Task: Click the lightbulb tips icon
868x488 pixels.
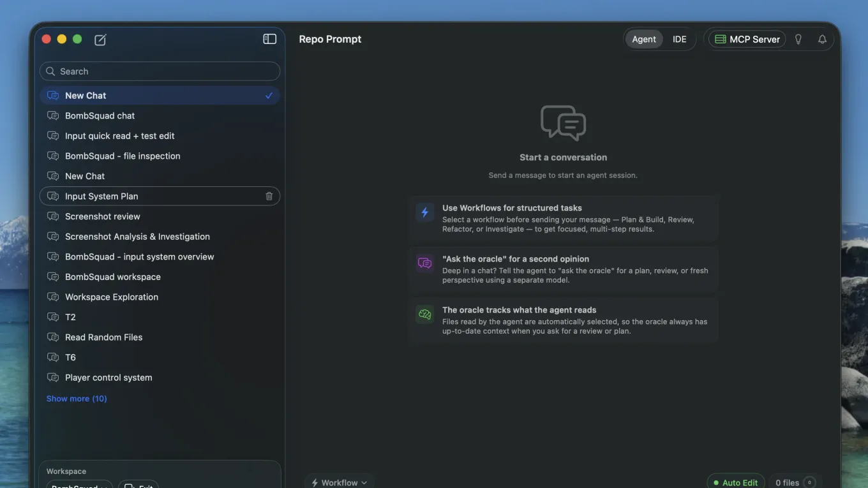Action: tap(798, 39)
